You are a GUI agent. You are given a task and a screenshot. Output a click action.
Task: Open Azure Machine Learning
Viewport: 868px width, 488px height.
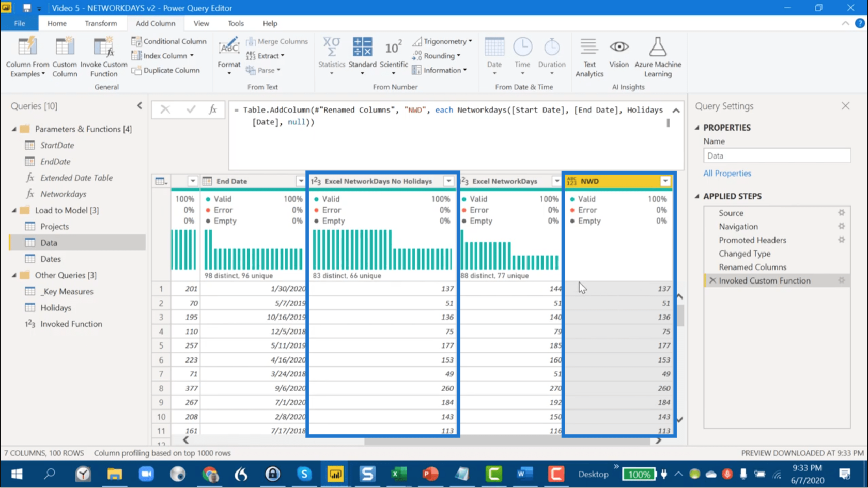point(658,57)
